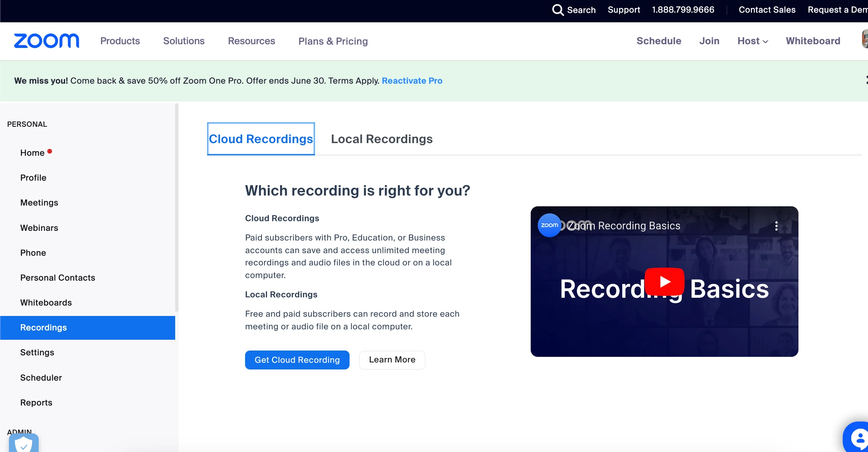Click the Zoom logo in header
The width and height of the screenshot is (868, 452).
[46, 41]
